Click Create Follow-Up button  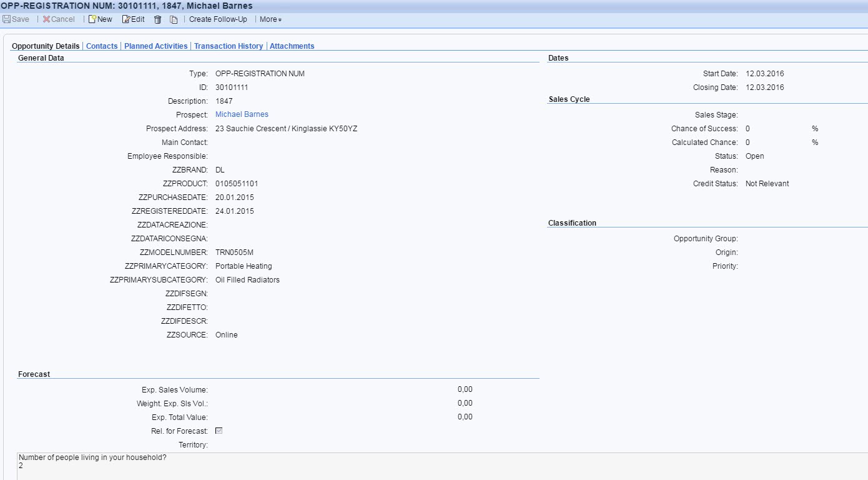tap(218, 19)
